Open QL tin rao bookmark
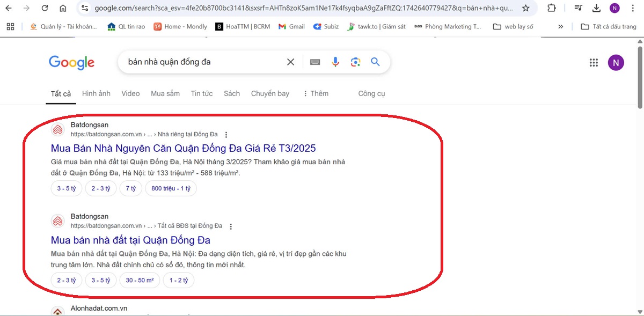The width and height of the screenshot is (644, 316). (126, 26)
